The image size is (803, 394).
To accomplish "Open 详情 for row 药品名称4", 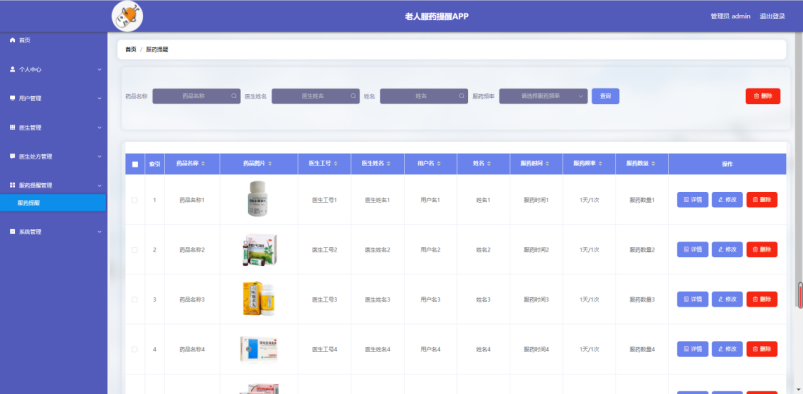I will [x=692, y=349].
